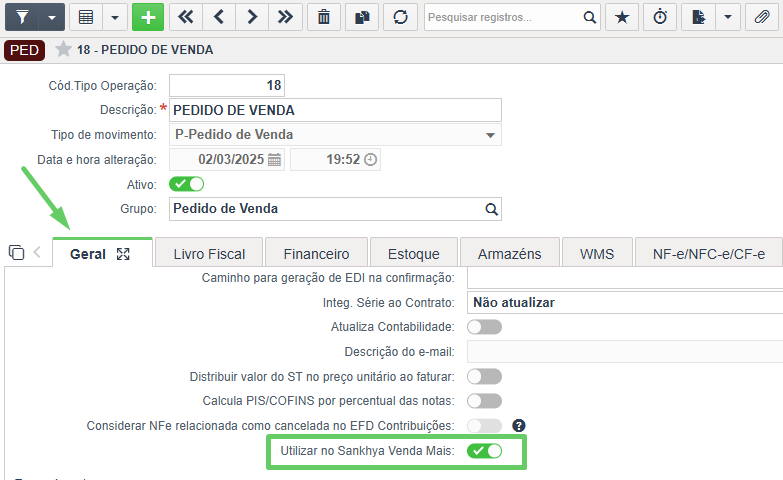Click the Caminho para geração de EDI field
783x480 pixels.
pyautogui.click(x=625, y=278)
